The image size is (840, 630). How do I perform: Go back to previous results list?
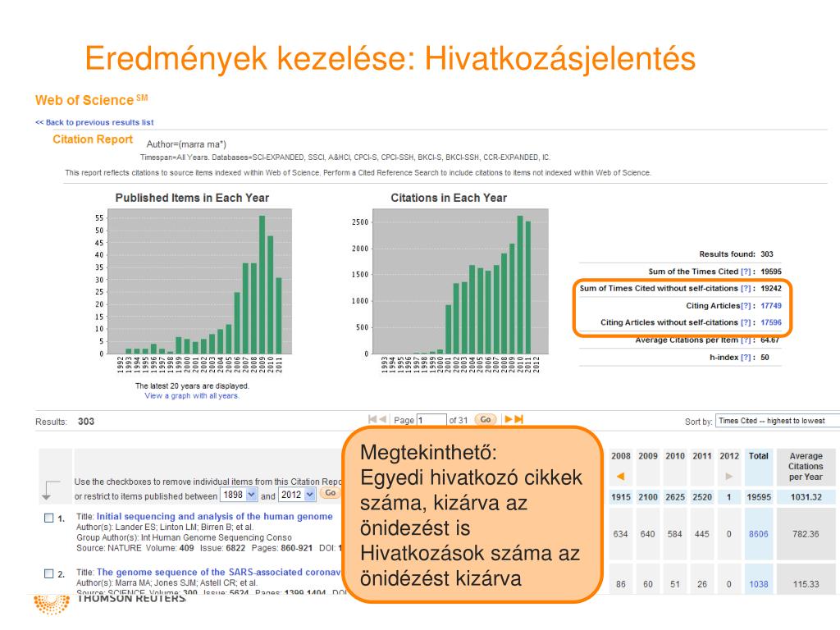tap(94, 122)
